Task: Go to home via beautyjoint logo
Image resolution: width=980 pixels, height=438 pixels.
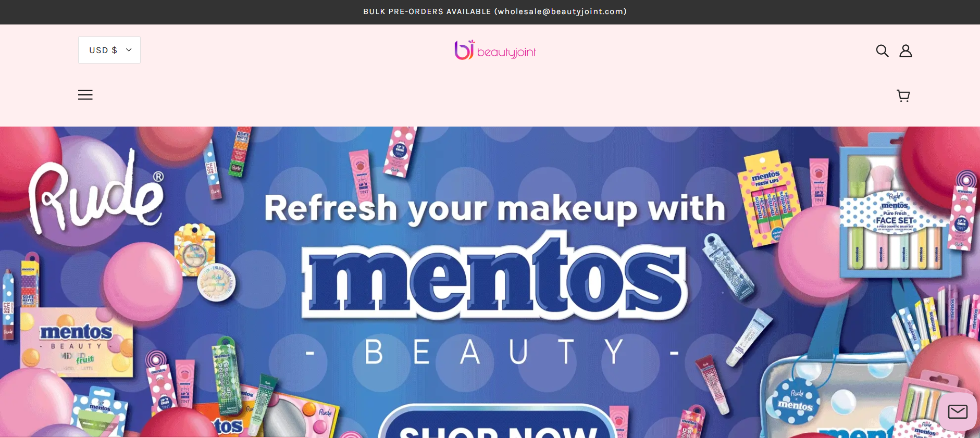Action: click(495, 51)
